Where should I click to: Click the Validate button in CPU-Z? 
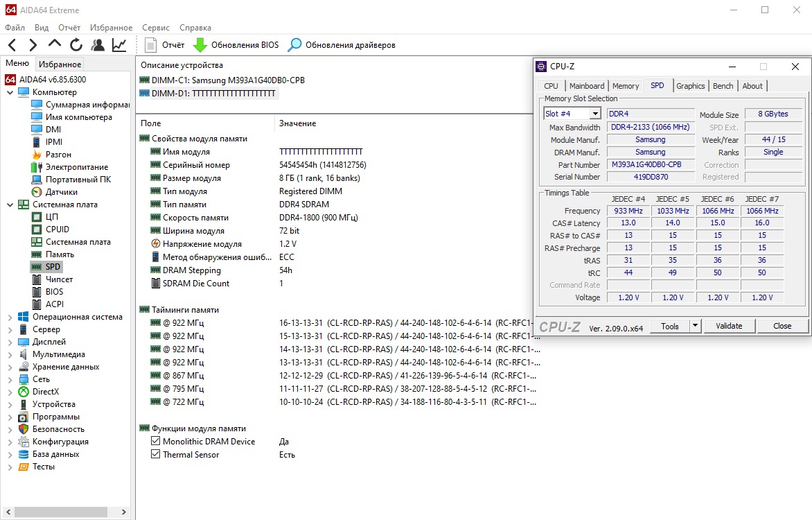click(729, 326)
